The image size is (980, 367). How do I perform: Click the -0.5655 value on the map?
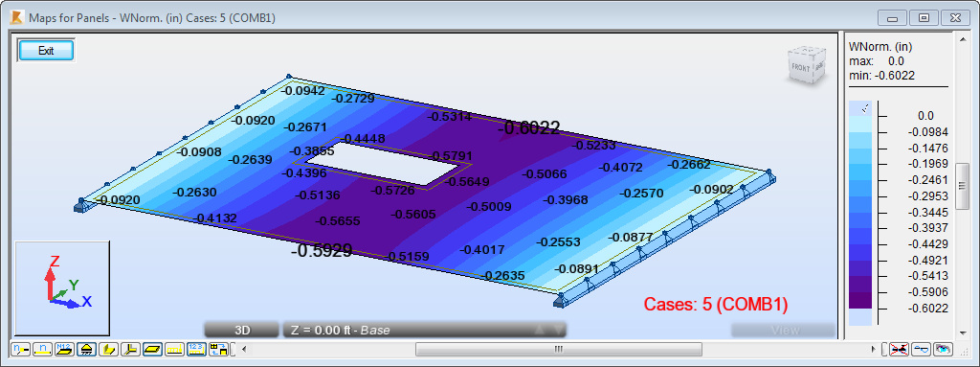[338, 221]
